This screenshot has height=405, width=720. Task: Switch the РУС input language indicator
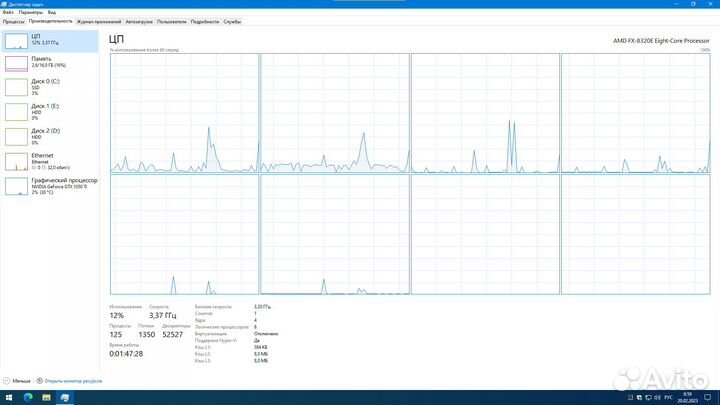669,398
